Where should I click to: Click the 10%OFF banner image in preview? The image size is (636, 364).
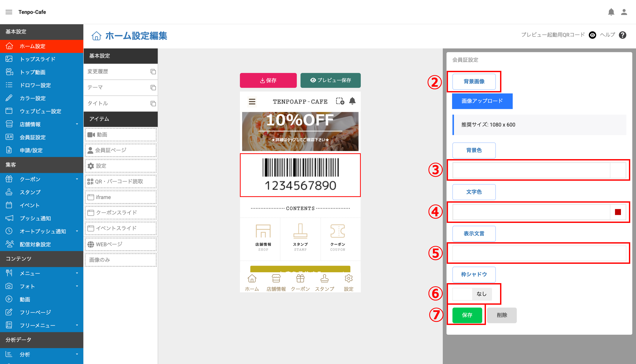[x=300, y=131]
